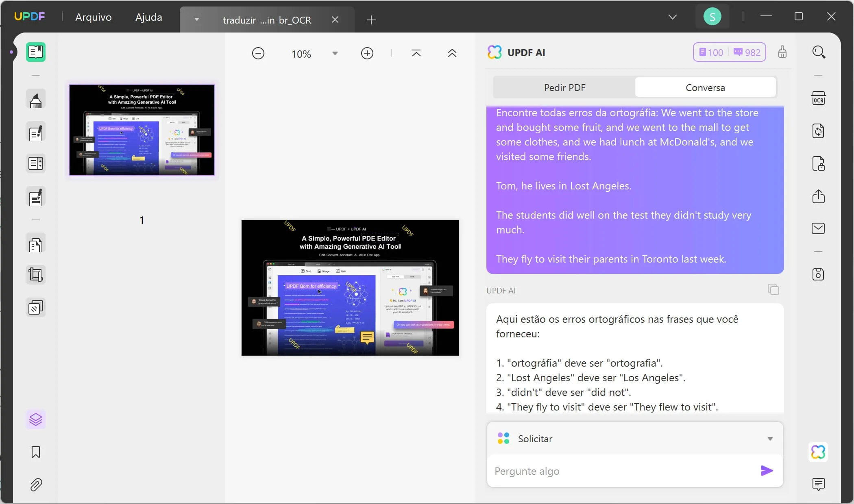The image size is (854, 504).
Task: Click the "did not" correction line
Action: click(x=564, y=392)
